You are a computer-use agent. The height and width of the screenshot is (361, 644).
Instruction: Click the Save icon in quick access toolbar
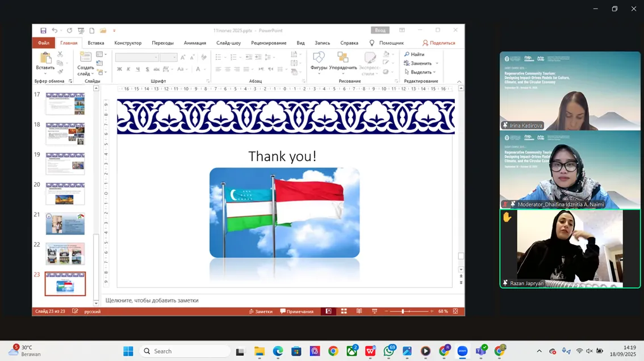(43, 31)
